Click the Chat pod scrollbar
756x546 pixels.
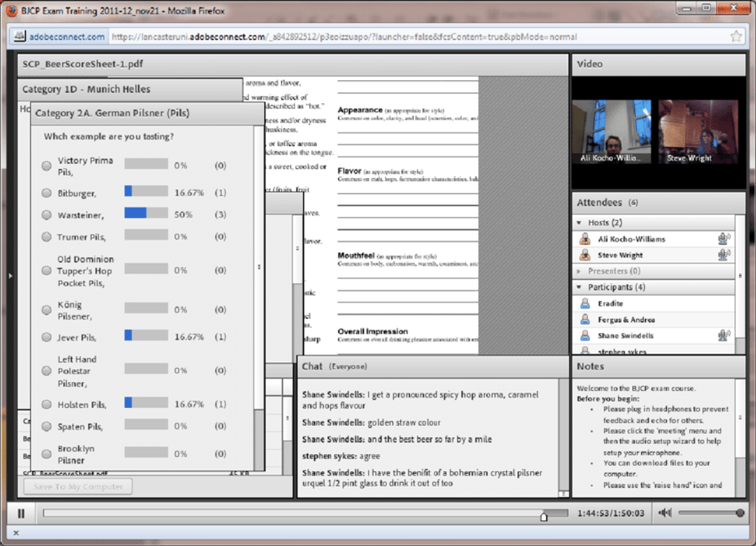click(563, 437)
